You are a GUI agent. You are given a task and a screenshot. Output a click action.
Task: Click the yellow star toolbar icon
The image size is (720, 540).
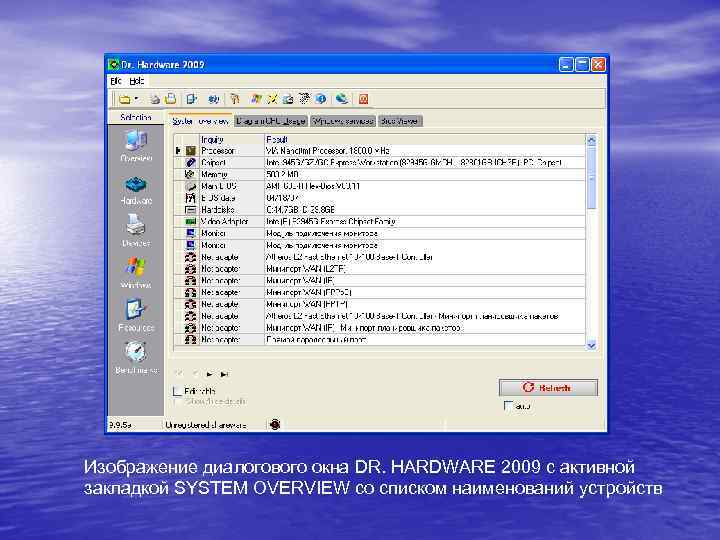(273, 99)
